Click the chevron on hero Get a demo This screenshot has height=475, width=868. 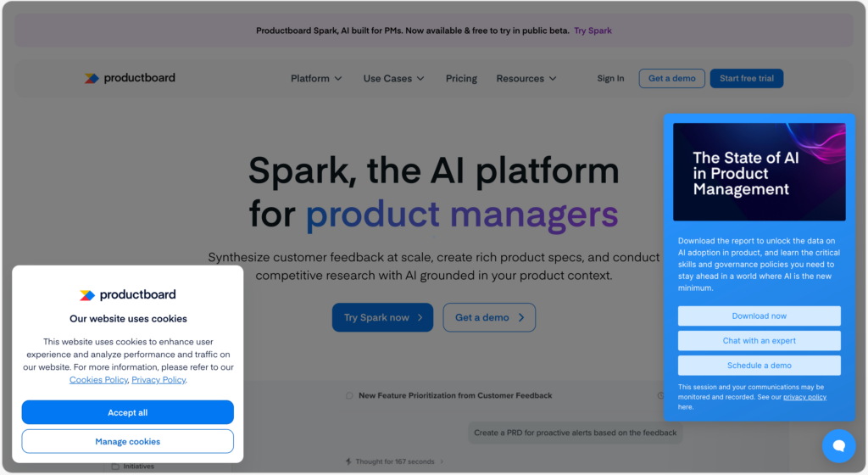pos(521,318)
